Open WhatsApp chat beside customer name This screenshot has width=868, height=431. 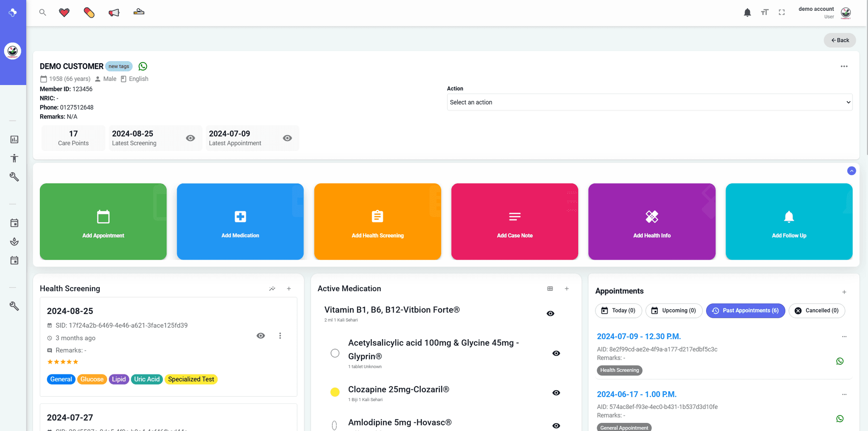point(143,66)
